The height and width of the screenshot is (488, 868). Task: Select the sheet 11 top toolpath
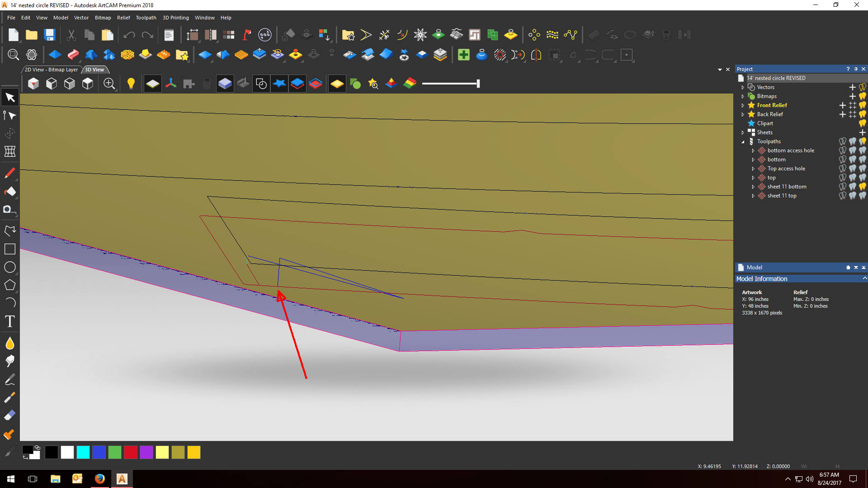(x=782, y=195)
